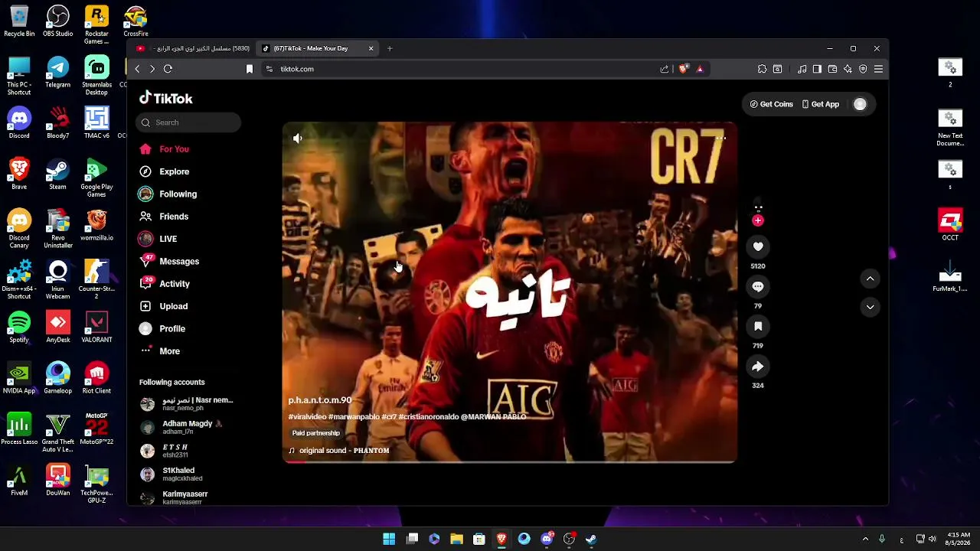Switch to the YouTube browser tab

pos(193,48)
